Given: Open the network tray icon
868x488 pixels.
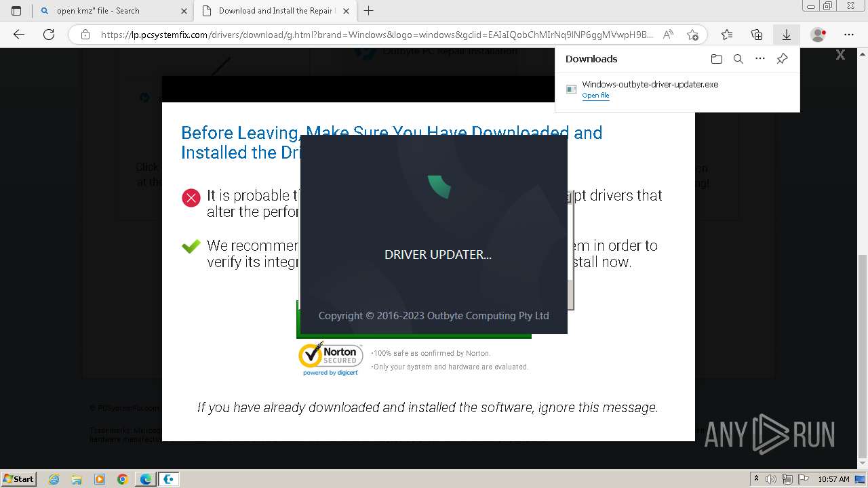Looking at the screenshot, I should point(787,479).
